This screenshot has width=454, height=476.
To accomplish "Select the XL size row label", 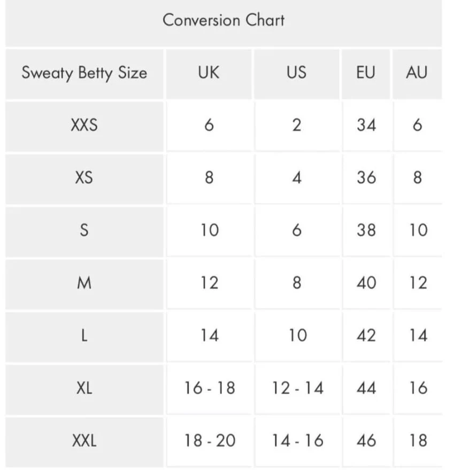I will pos(84,388).
